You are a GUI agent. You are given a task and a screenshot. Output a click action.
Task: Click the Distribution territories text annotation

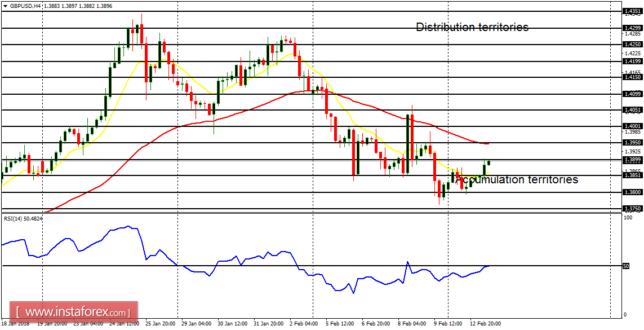tap(472, 27)
